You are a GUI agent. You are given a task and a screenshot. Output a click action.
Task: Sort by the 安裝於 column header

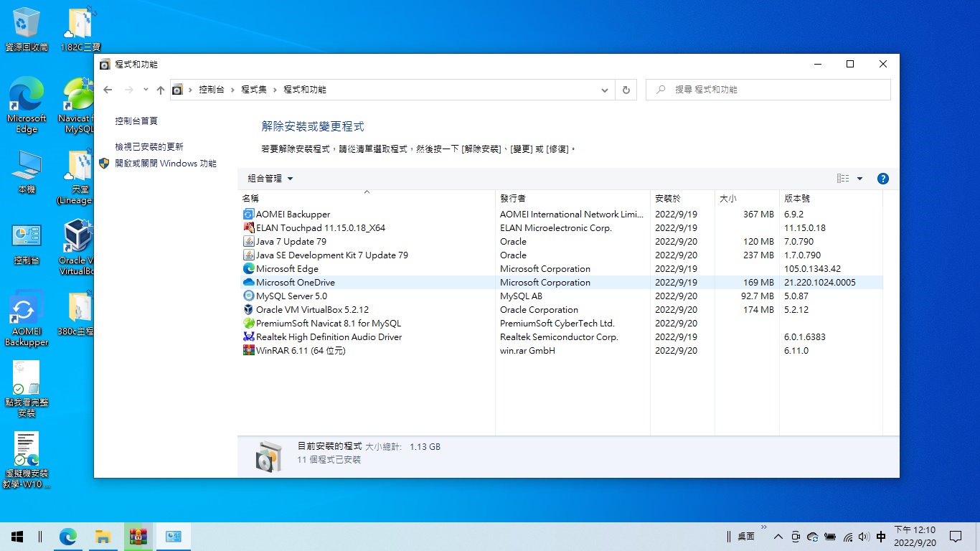click(682, 198)
